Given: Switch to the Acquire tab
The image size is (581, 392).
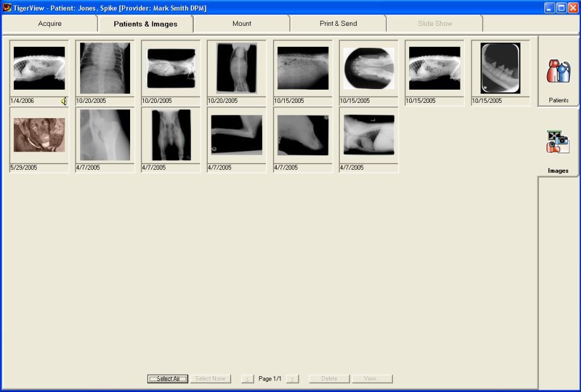Looking at the screenshot, I should click(x=50, y=24).
